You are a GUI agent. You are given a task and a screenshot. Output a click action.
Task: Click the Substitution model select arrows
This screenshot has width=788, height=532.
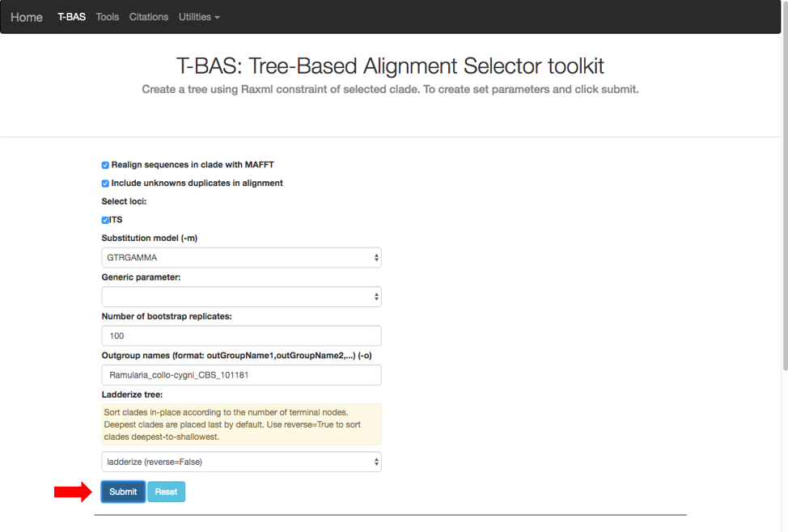click(376, 258)
